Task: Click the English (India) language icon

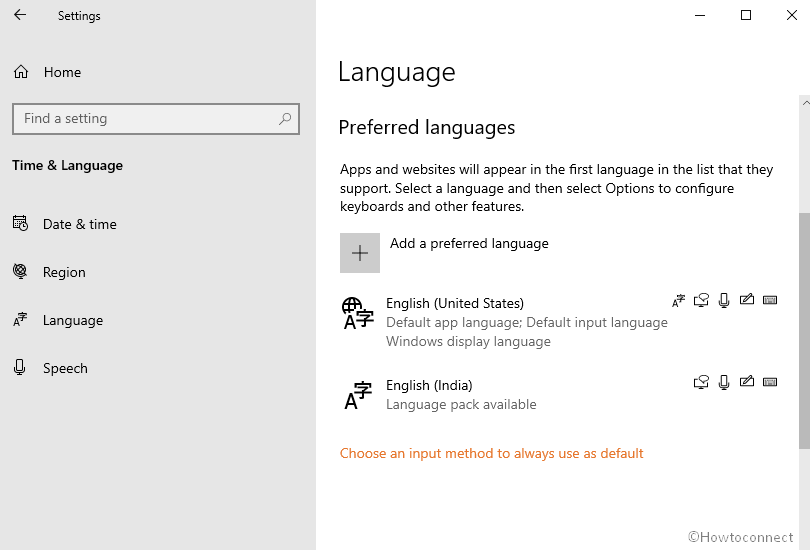Action: point(358,396)
